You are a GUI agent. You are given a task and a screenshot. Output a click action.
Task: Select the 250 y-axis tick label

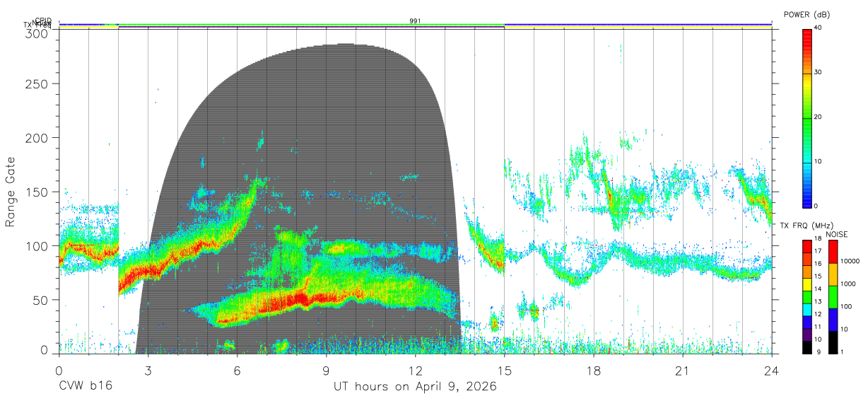(37, 83)
